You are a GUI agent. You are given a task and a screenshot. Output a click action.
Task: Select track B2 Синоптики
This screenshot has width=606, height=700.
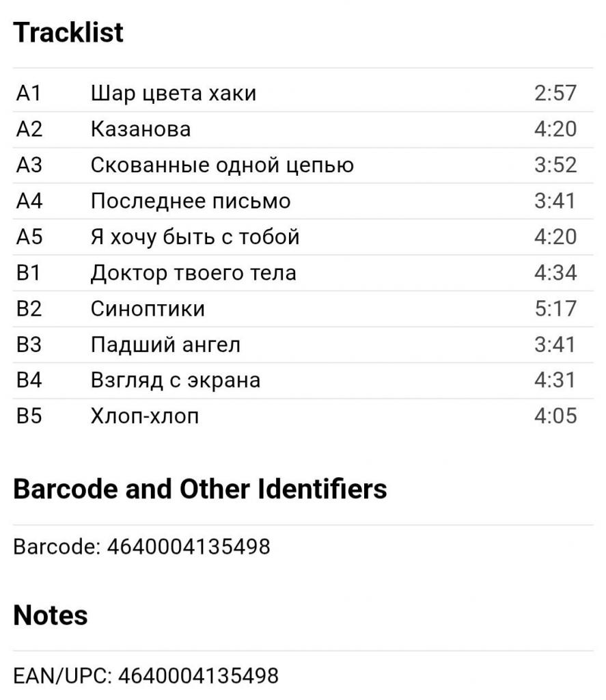tap(303, 309)
